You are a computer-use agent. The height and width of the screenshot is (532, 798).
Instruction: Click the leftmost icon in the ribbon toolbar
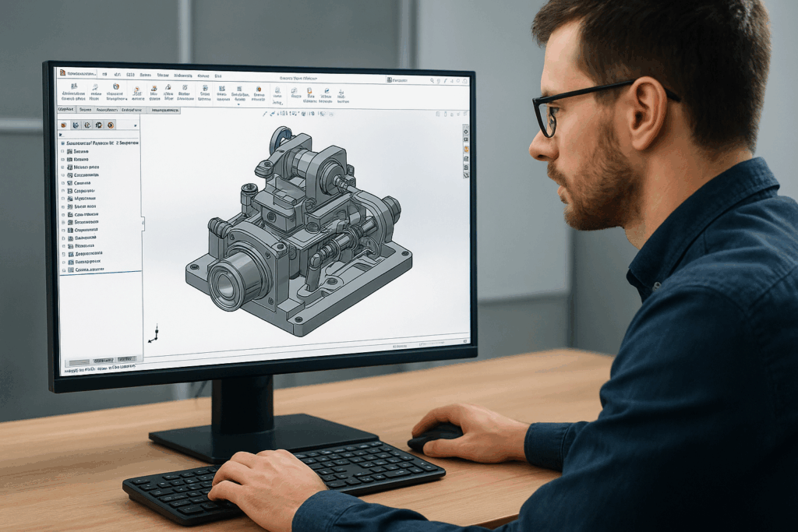pyautogui.click(x=73, y=88)
